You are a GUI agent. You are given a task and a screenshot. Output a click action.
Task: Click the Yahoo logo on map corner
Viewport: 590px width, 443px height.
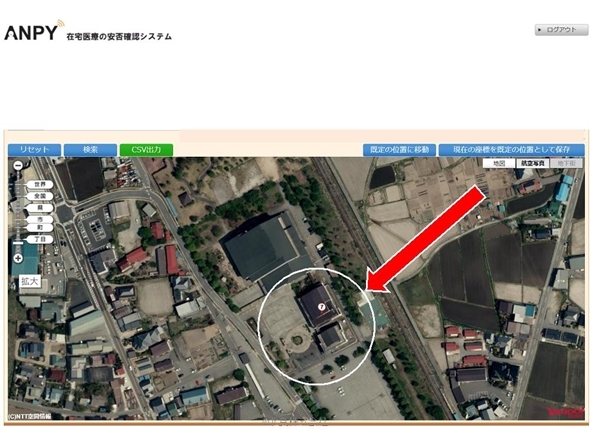click(564, 413)
